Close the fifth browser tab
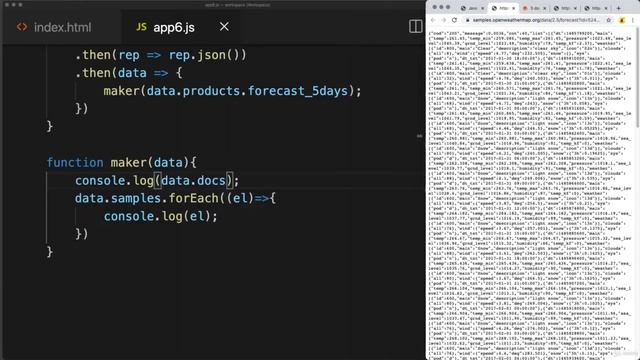Viewport: 640px width, 360px height. click(x=606, y=8)
